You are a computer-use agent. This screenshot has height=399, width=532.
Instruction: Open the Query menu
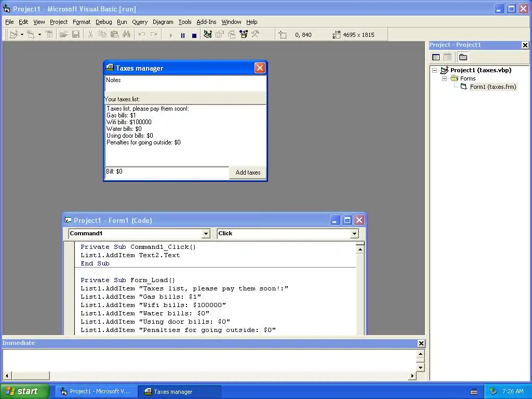pyautogui.click(x=140, y=22)
